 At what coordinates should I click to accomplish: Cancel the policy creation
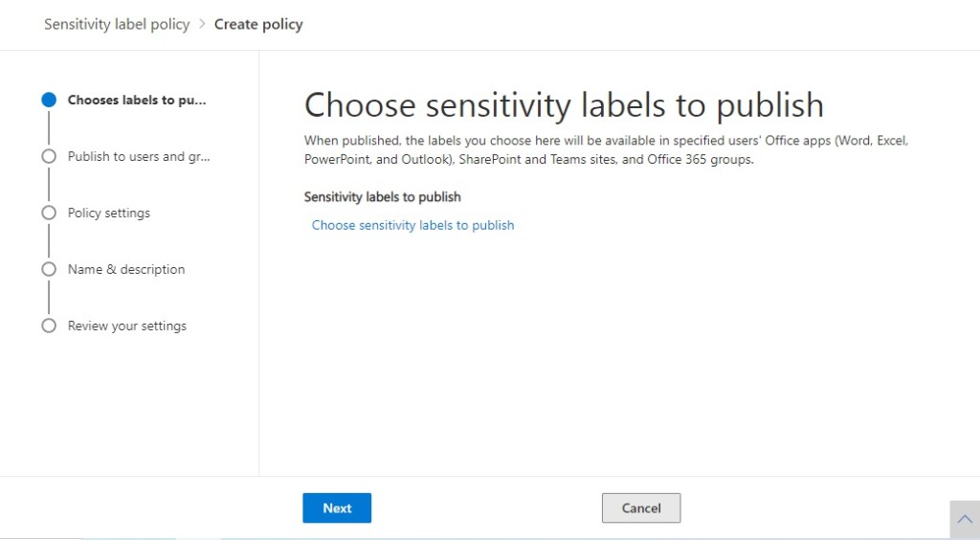tap(640, 508)
